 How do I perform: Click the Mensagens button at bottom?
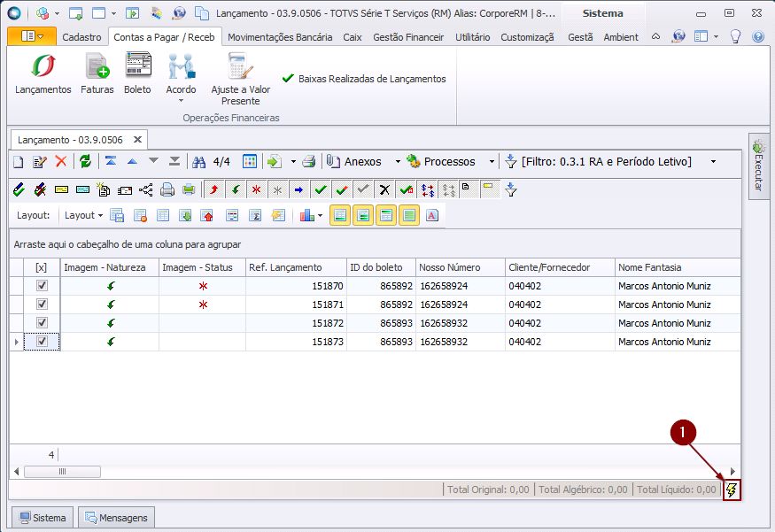tap(116, 518)
